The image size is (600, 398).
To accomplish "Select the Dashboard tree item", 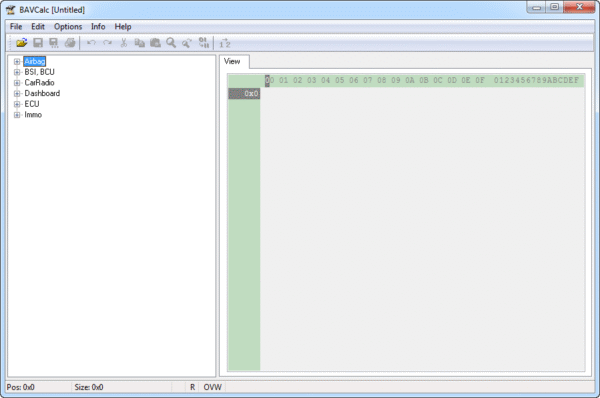I will click(x=42, y=93).
